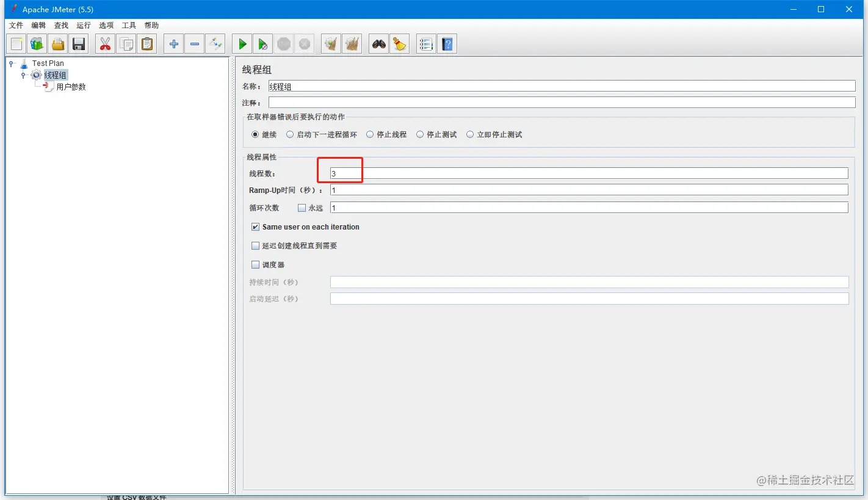Click the Clear results broom icon
This screenshot has height=500, width=868.
click(x=331, y=44)
